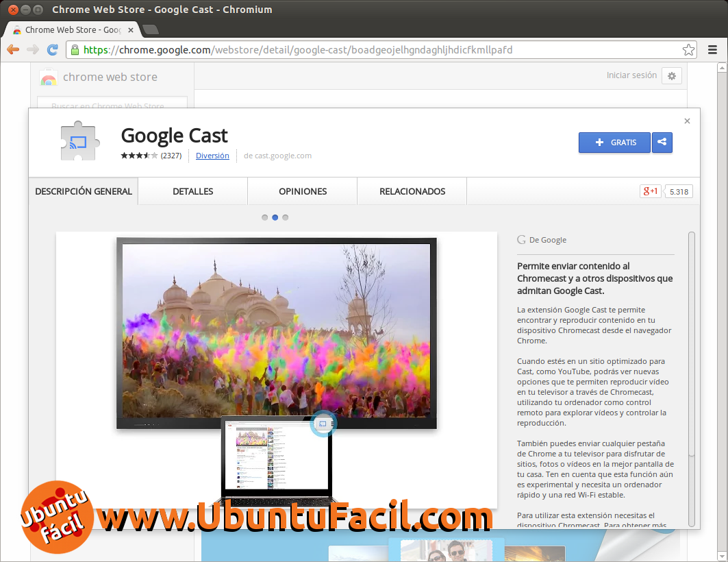Click the browser forward arrow

tap(32, 50)
